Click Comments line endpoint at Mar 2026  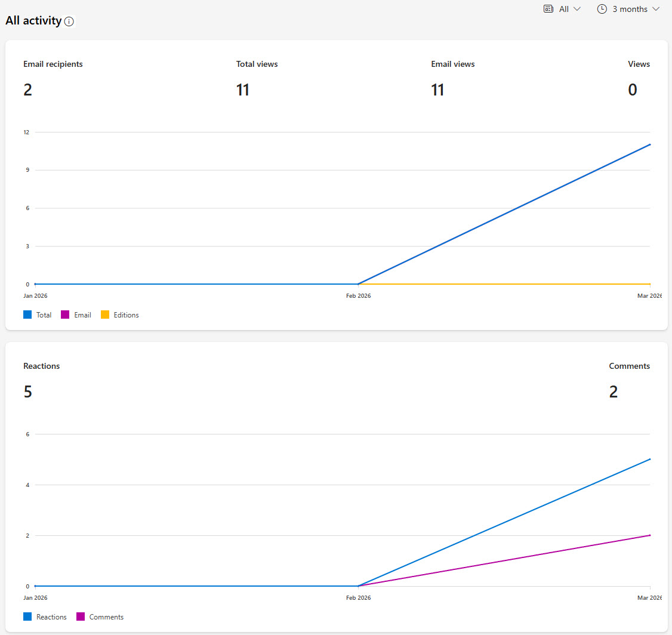coord(650,535)
